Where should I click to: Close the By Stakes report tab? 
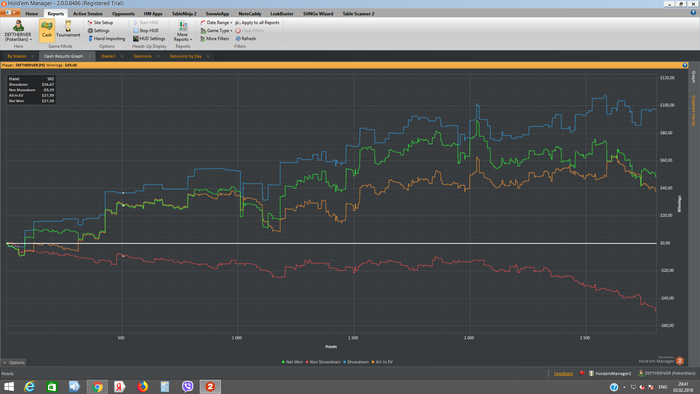tap(33, 56)
